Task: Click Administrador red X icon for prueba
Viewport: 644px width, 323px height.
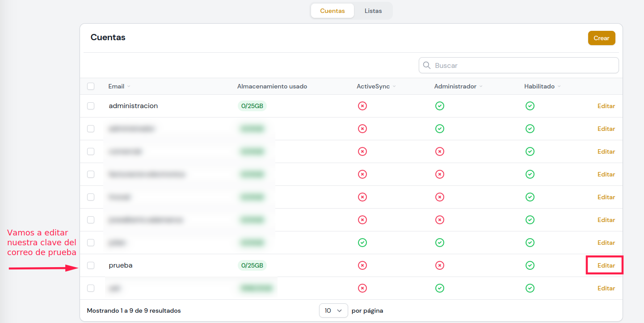Action: tap(440, 265)
